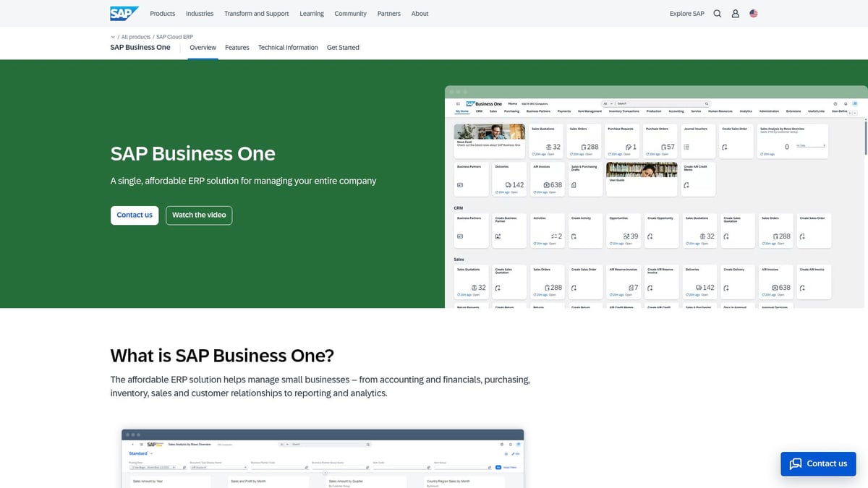Click the 'What is SAP Business One?' heading
The height and width of the screenshot is (488, 868).
[222, 356]
